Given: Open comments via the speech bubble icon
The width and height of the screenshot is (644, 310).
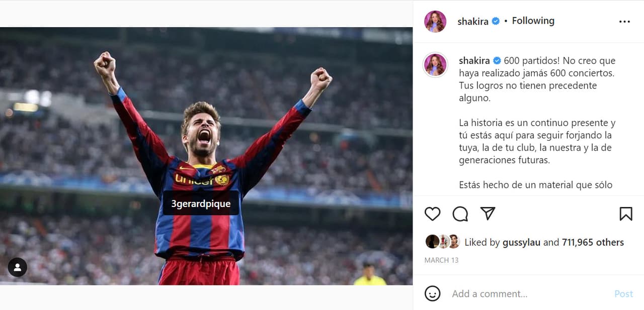Looking at the screenshot, I should pyautogui.click(x=459, y=214).
